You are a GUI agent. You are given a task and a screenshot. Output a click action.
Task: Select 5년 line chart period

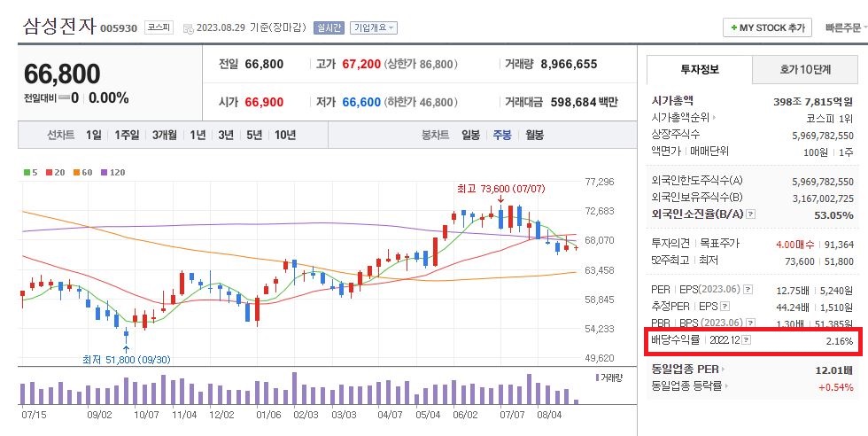click(x=254, y=135)
